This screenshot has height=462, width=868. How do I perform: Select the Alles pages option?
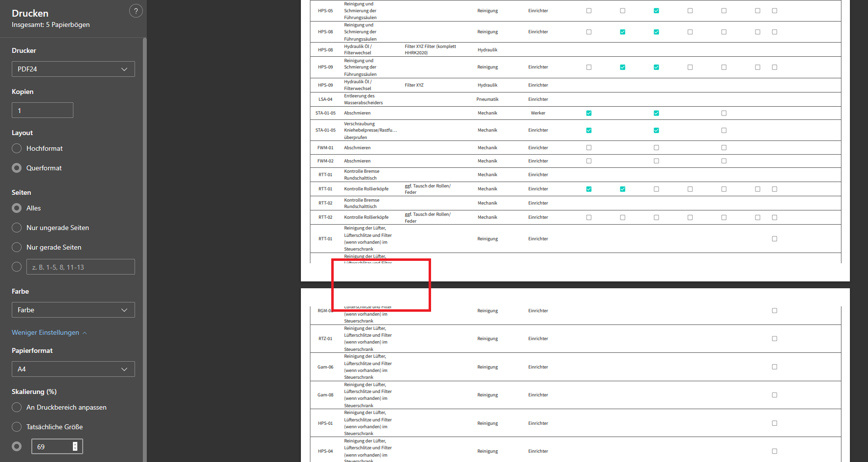(16, 208)
